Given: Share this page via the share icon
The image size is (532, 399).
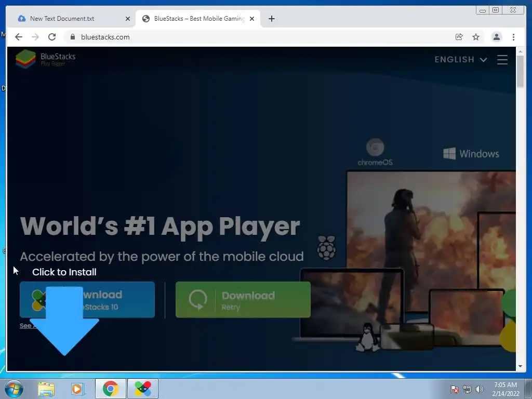Looking at the screenshot, I should tap(459, 37).
